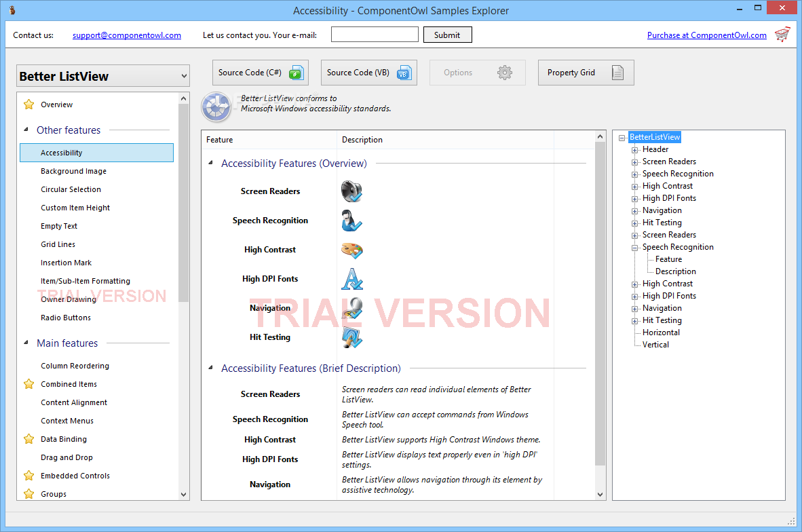The width and height of the screenshot is (802, 532).
Task: Open the Property Grid button
Action: pos(586,73)
